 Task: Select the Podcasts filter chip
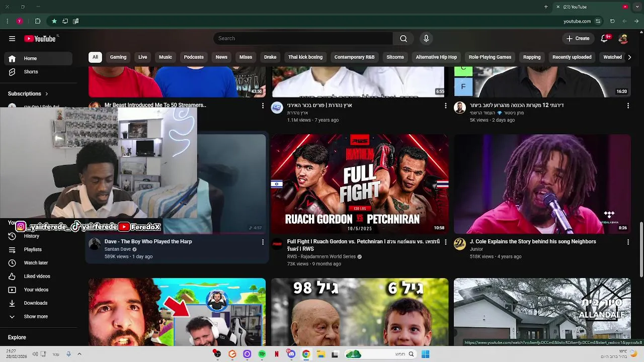[x=194, y=57]
